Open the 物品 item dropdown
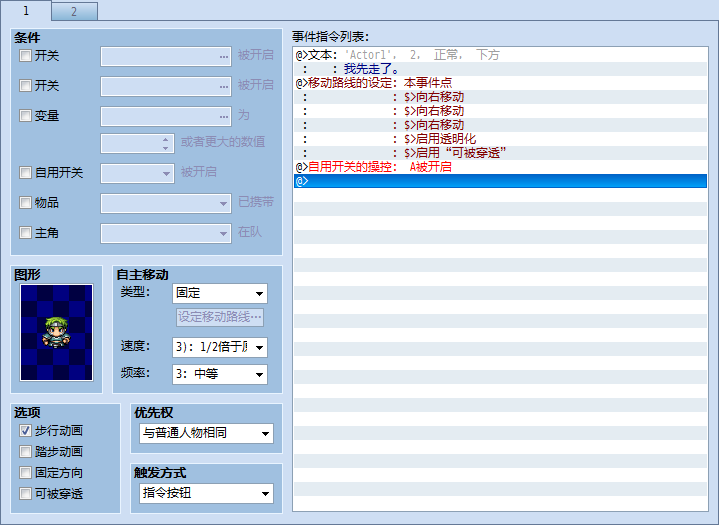 coord(166,203)
